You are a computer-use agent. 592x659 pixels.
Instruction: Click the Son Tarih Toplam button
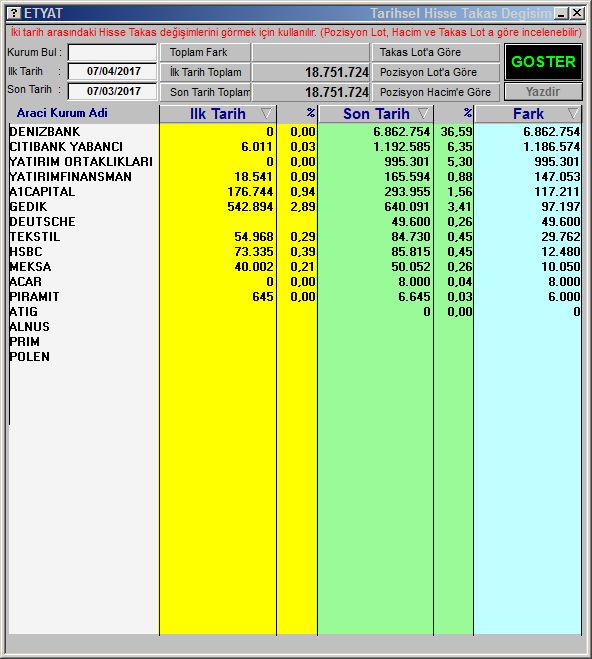click(205, 92)
